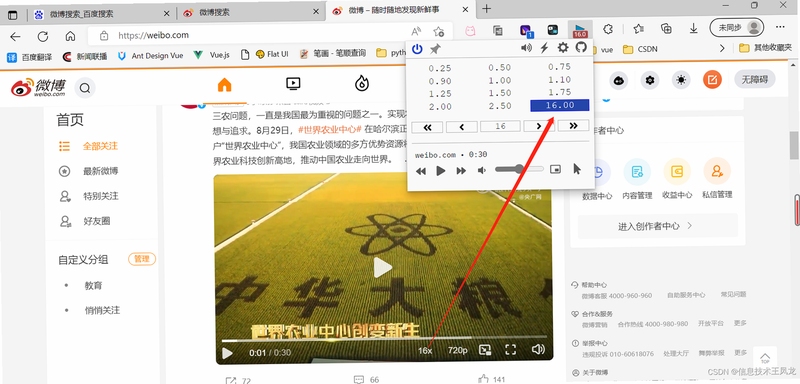800x384 pixels.
Task: Click the 无障碍 button
Action: click(755, 79)
